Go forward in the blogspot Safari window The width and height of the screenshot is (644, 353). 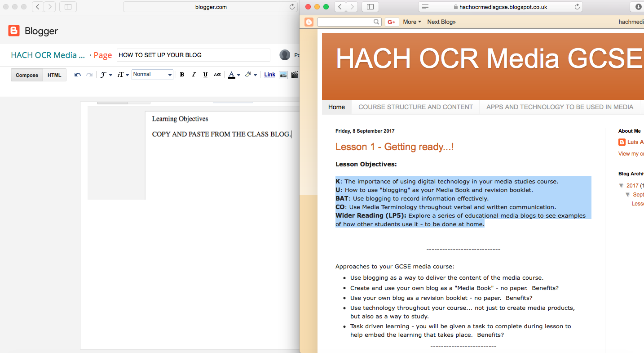pos(352,7)
